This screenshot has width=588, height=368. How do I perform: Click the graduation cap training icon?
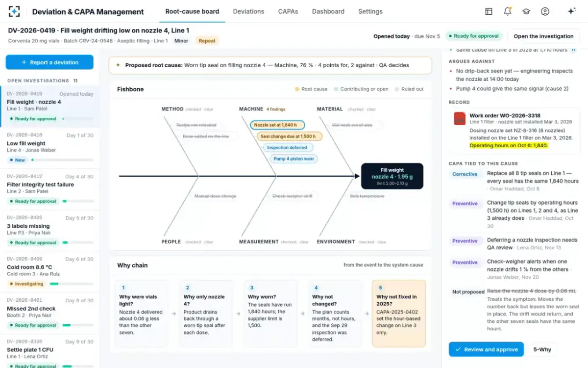(x=526, y=11)
